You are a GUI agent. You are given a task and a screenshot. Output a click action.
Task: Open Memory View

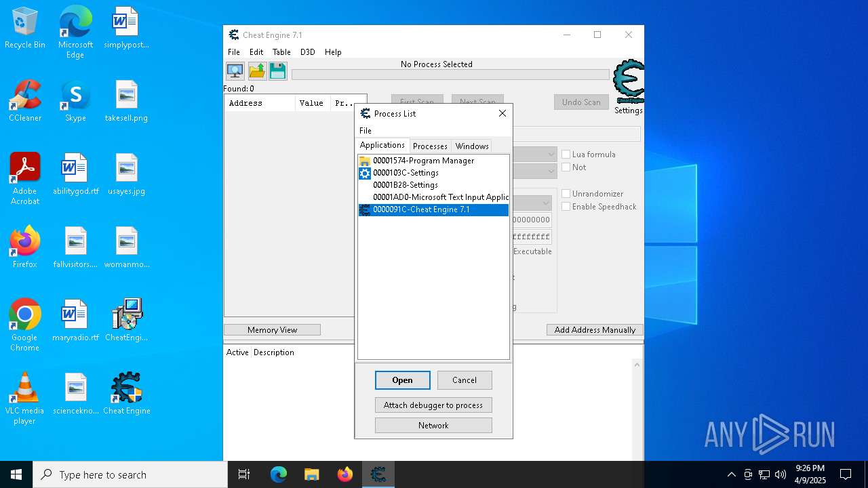272,330
